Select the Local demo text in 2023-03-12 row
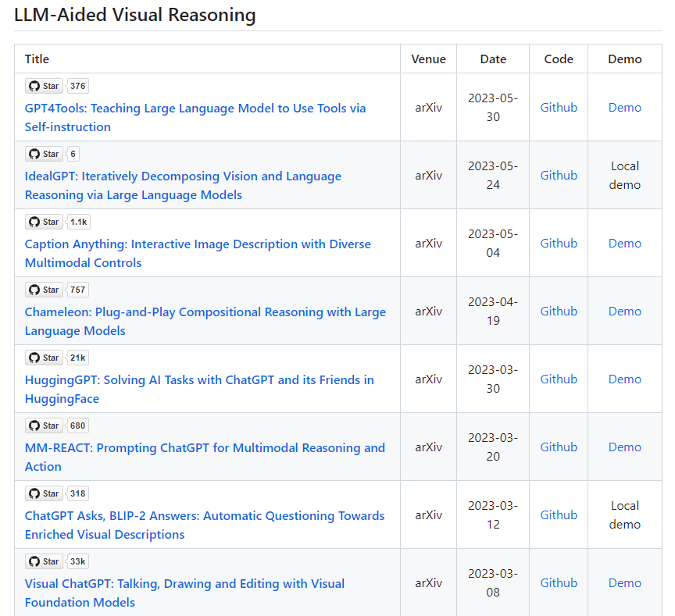The width and height of the screenshot is (675, 616). (x=625, y=515)
